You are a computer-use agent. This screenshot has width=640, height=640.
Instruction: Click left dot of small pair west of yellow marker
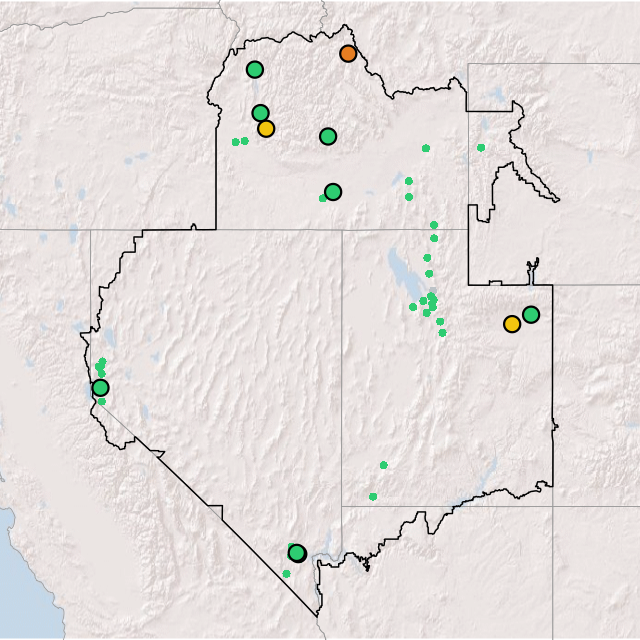tap(236, 142)
